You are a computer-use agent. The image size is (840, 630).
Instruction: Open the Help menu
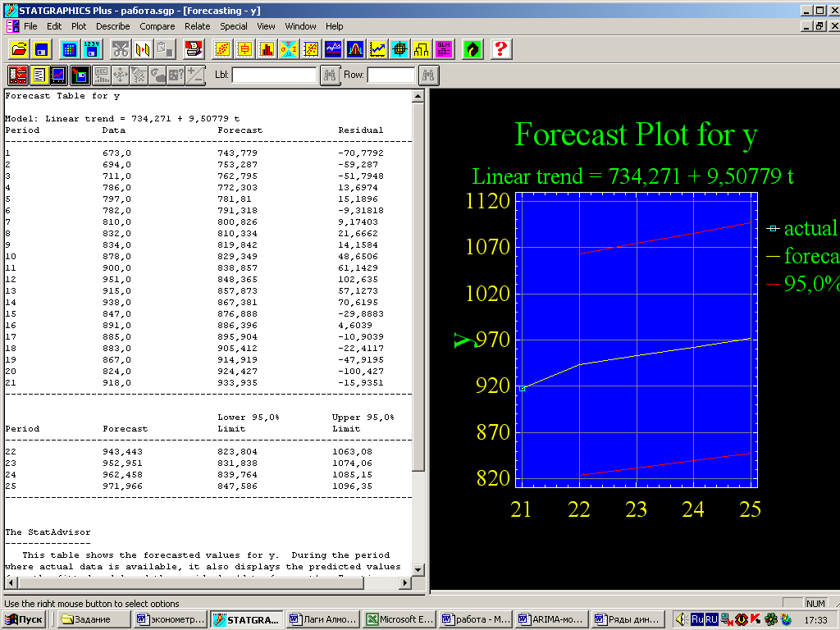click(x=335, y=26)
